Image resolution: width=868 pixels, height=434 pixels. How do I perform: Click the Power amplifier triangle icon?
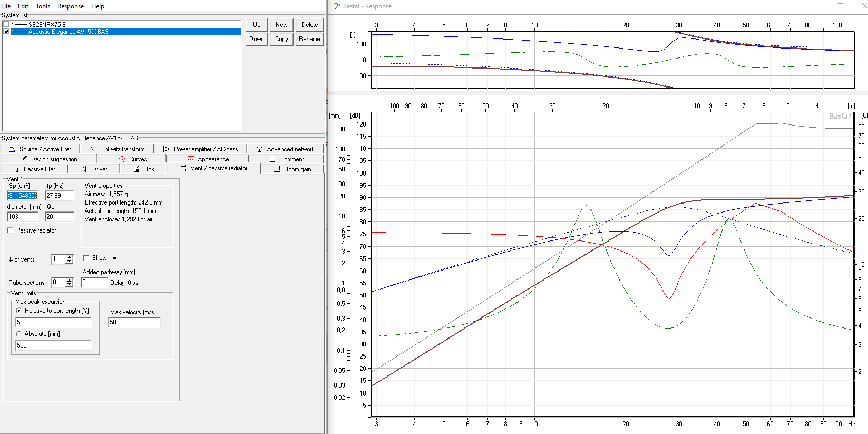pyautogui.click(x=166, y=149)
